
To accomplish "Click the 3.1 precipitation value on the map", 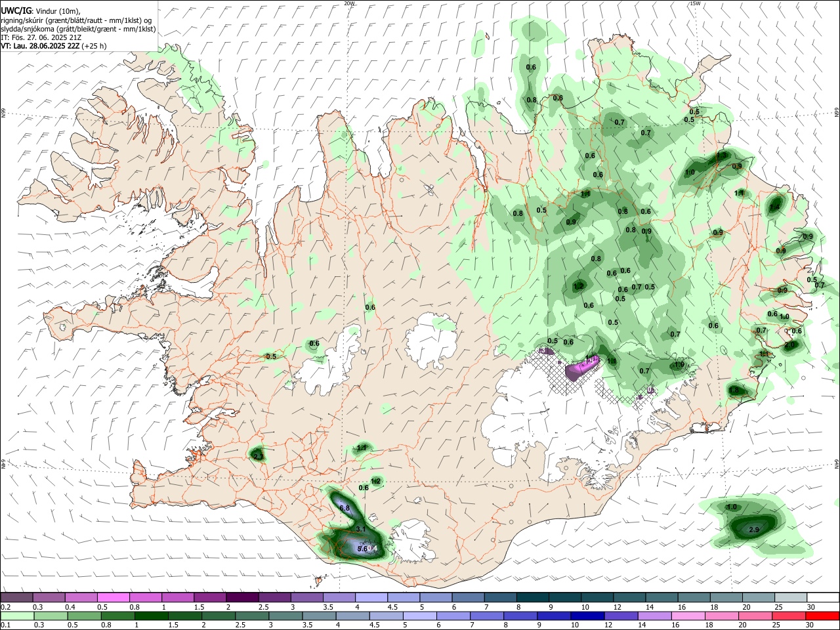I will 360,529.
